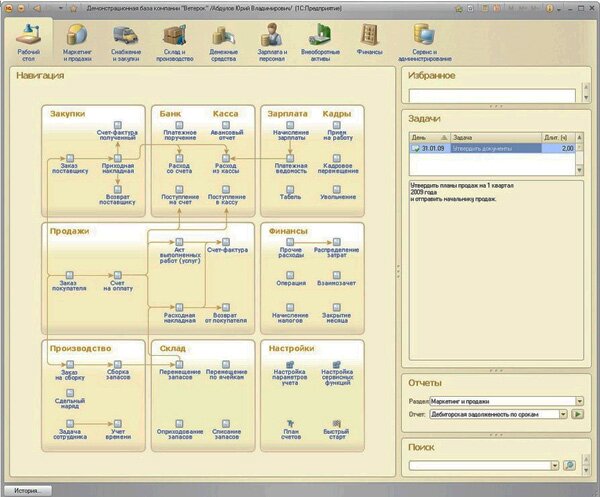Click into the Поиск text field
This screenshot has width=600, height=497.
tap(480, 466)
